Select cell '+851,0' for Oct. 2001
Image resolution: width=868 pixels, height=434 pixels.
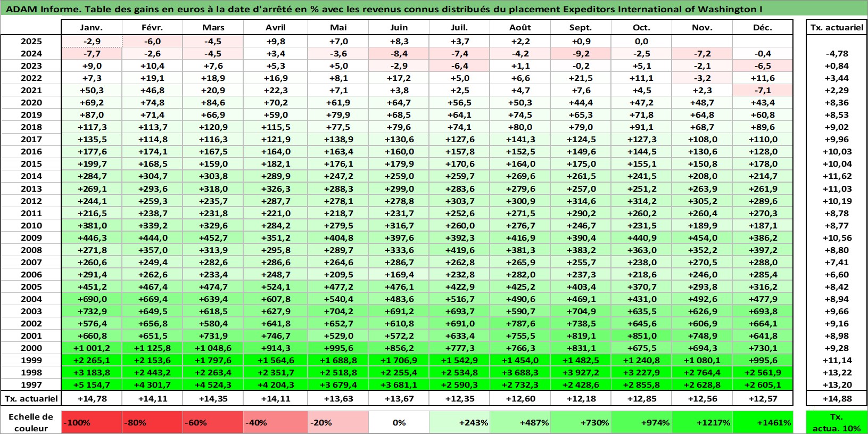(641, 335)
